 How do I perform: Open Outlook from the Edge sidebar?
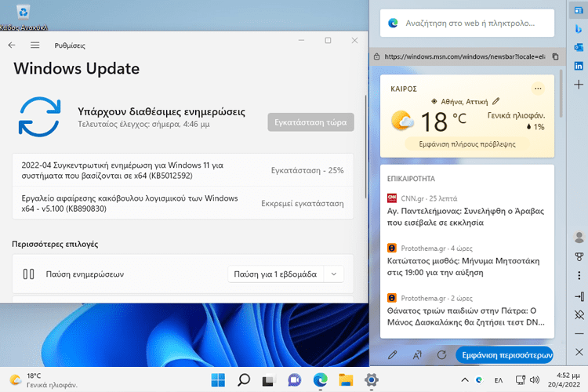click(579, 47)
